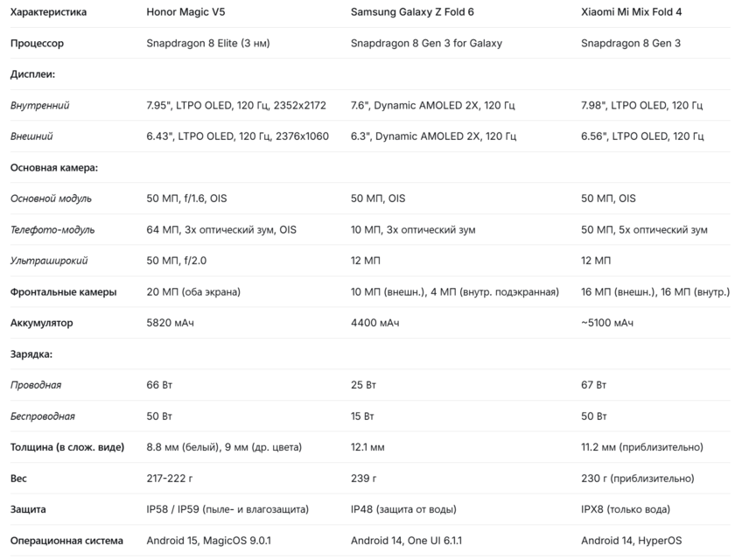Click the Основная камера section heading

pyautogui.click(x=53, y=167)
